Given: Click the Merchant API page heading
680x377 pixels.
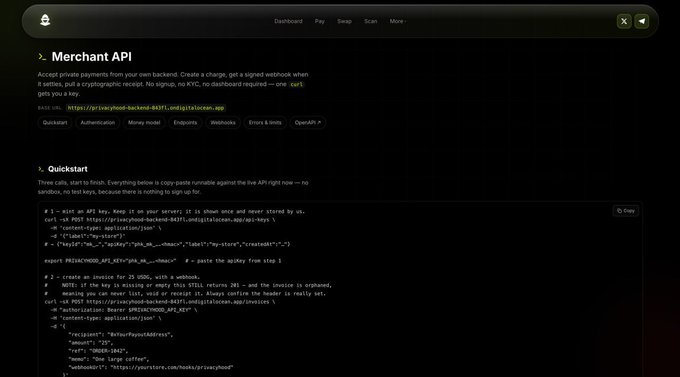Looking at the screenshot, I should 92,57.
